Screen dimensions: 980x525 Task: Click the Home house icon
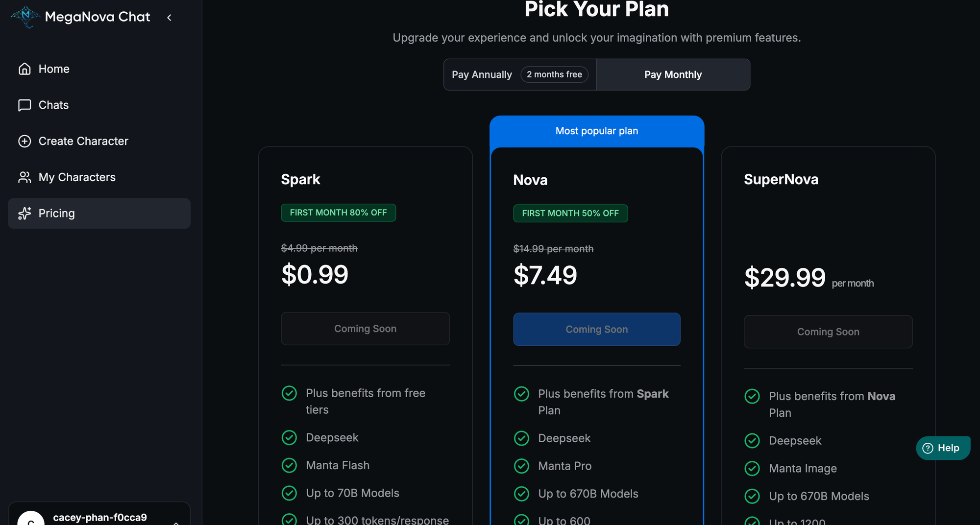point(24,69)
